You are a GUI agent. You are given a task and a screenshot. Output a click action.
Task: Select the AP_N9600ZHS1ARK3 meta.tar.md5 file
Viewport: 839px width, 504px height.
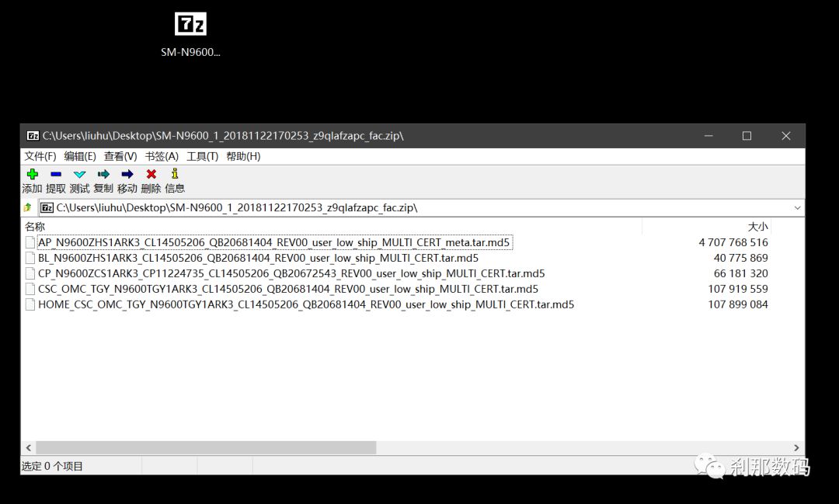pos(273,243)
